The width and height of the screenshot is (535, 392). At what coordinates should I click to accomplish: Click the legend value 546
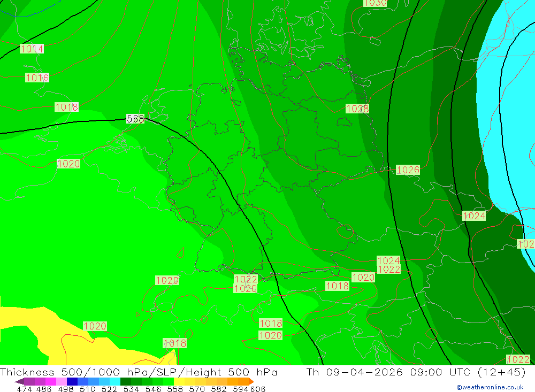click(x=153, y=389)
